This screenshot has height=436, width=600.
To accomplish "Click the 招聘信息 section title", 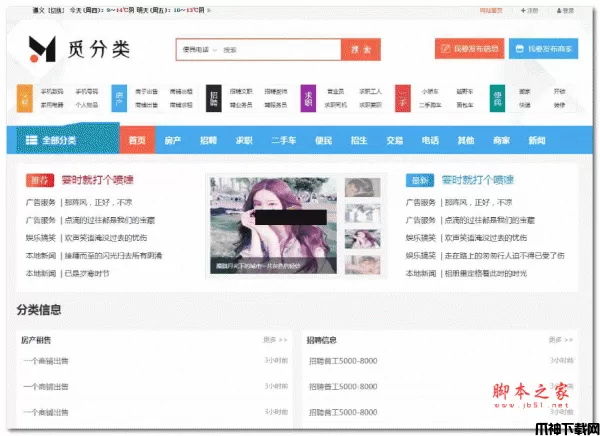I will click(321, 340).
